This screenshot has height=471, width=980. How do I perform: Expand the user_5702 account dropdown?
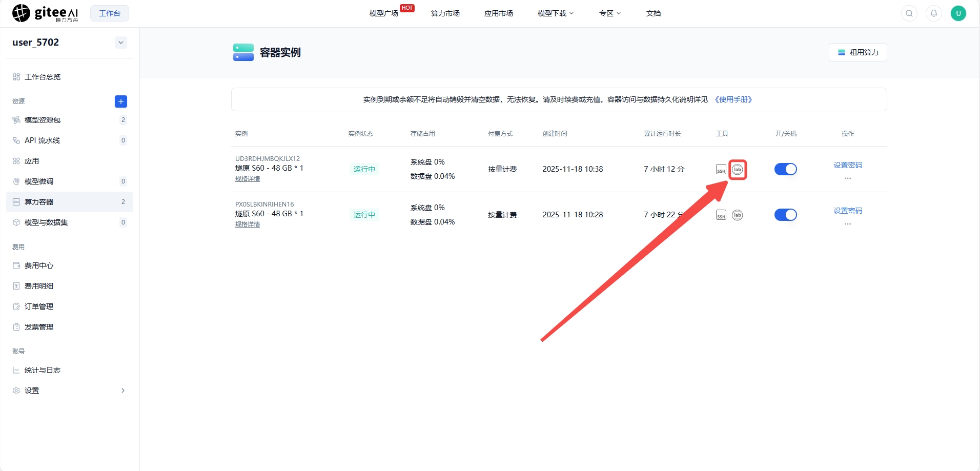tap(121, 43)
